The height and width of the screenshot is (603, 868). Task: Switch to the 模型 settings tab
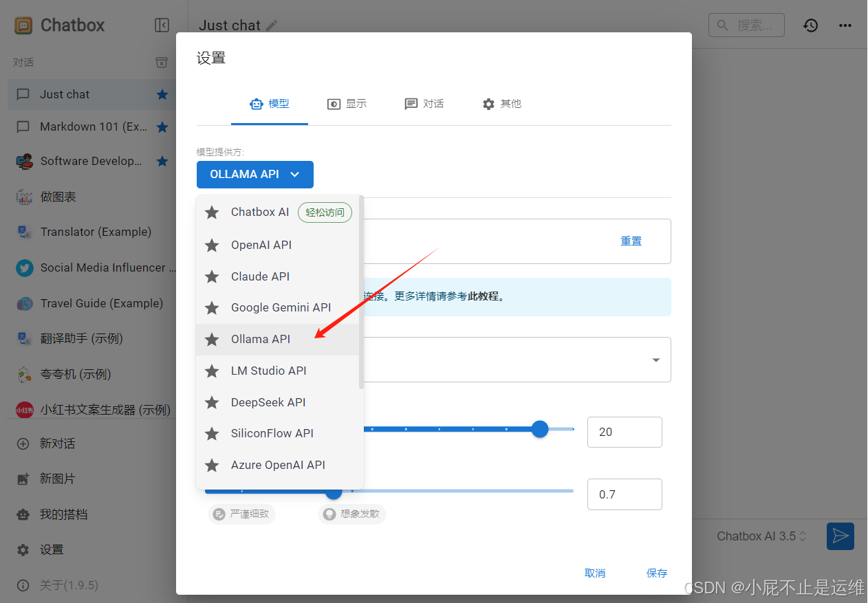tap(270, 104)
